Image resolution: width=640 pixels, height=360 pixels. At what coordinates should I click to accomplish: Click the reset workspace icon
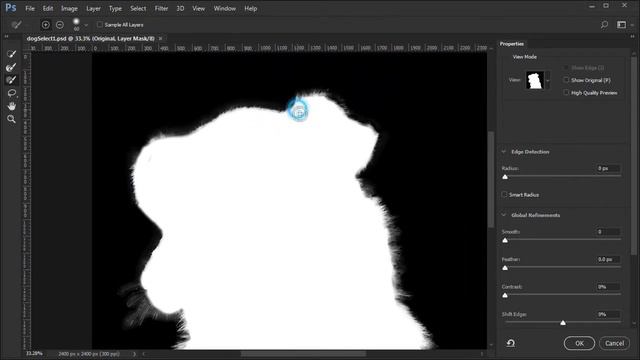(511, 343)
